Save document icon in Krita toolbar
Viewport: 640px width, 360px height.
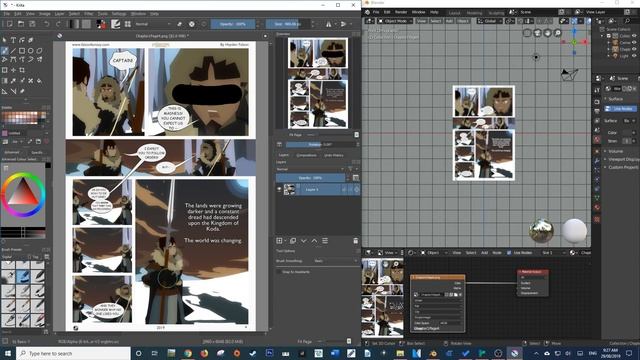32,24
